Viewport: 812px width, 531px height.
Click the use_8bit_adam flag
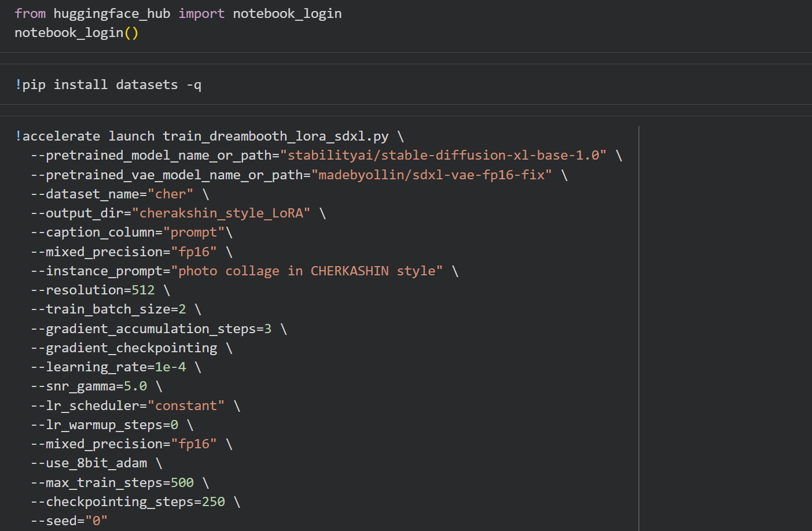pyautogui.click(x=97, y=463)
